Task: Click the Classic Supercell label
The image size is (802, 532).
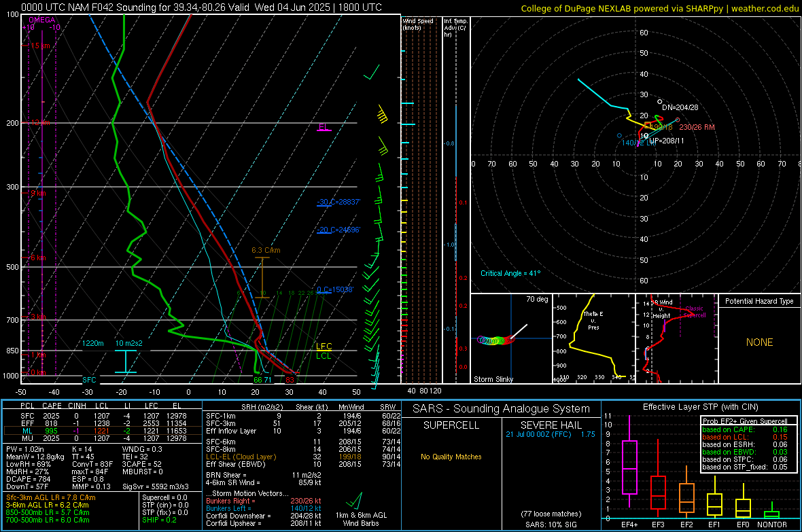Action: click(x=694, y=312)
